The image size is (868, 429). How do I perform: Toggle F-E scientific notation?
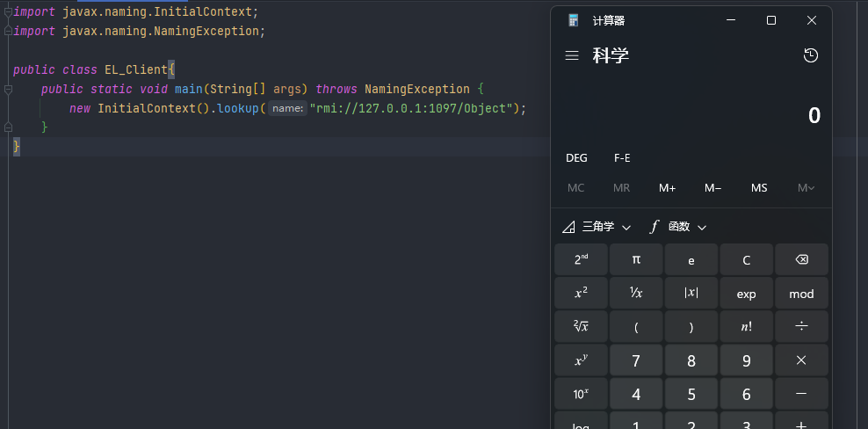click(622, 158)
